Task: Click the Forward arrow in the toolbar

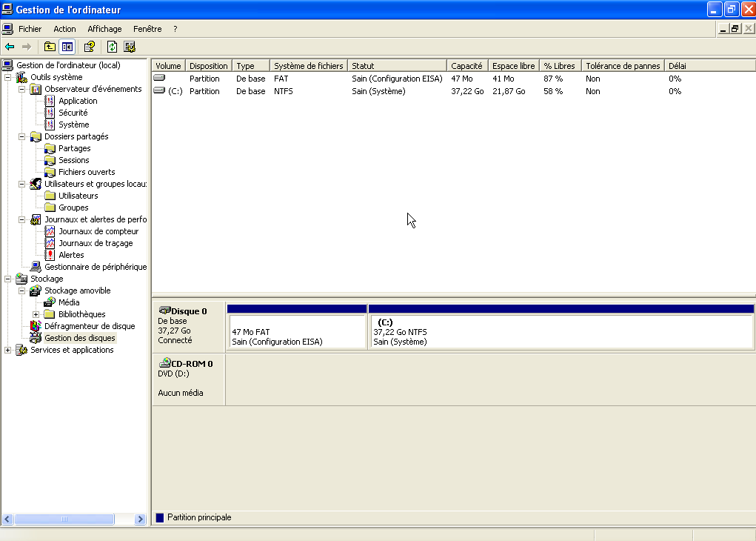Action: (x=27, y=47)
